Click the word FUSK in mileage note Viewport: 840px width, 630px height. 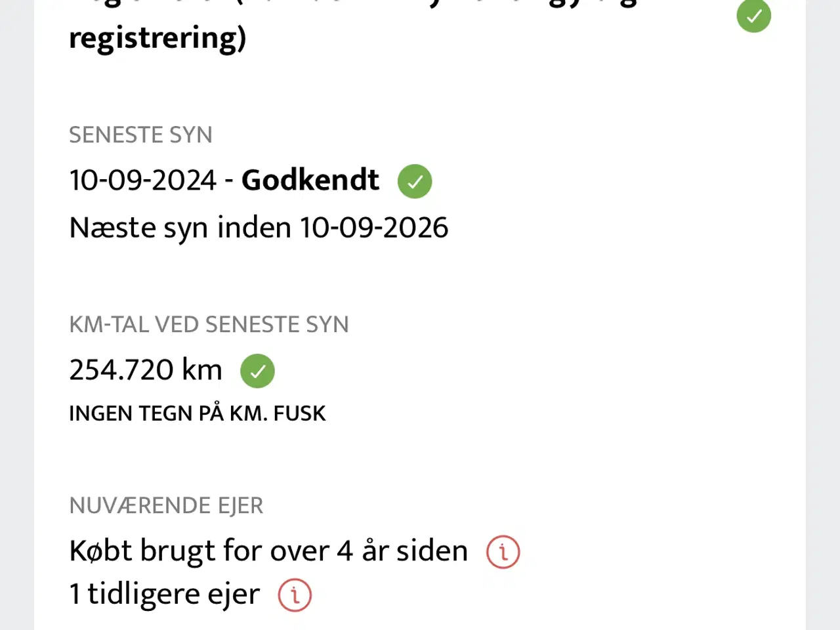tap(299, 413)
